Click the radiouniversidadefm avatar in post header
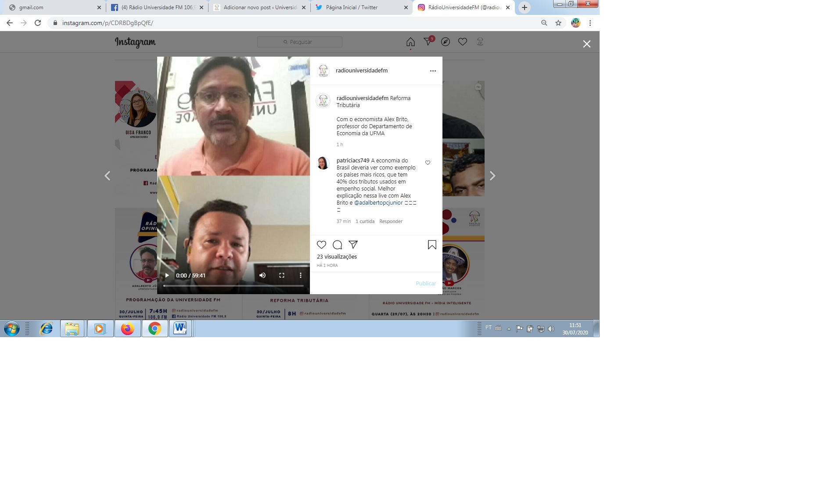Screen dimensions: 834x504 click(x=324, y=71)
